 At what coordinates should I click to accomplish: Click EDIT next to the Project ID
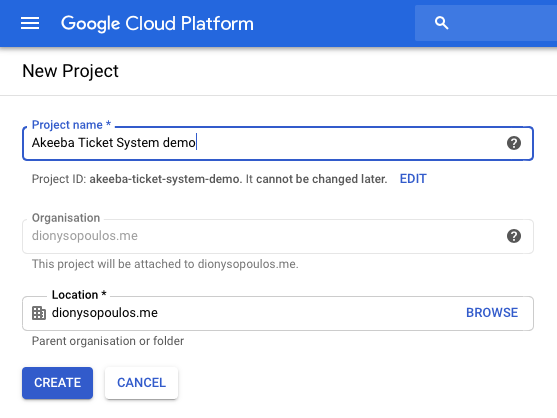pyautogui.click(x=413, y=179)
